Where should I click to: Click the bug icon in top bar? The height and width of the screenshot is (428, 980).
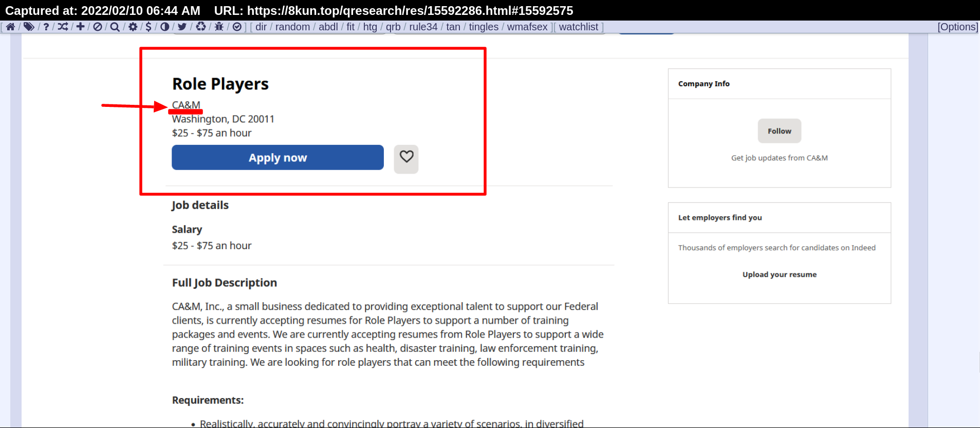click(x=219, y=27)
